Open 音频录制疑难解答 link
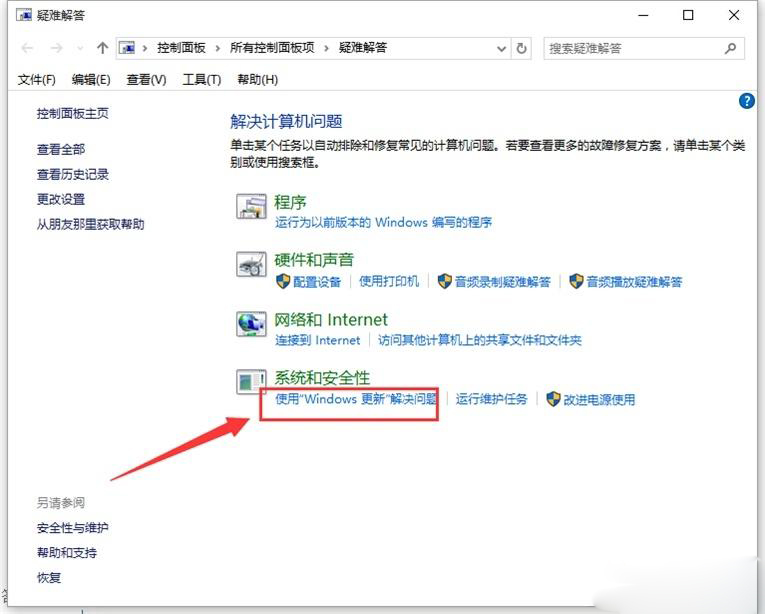Viewport: 765px width, 614px height. 503,282
